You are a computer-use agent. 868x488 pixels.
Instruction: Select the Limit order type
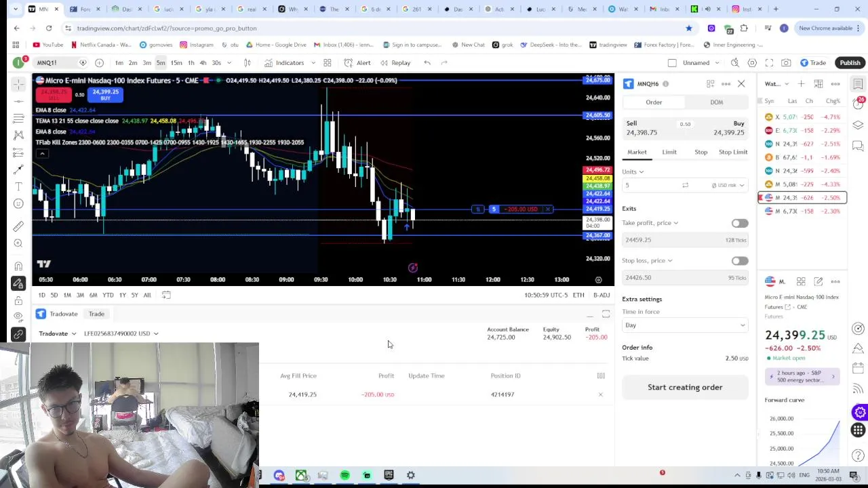pos(669,152)
